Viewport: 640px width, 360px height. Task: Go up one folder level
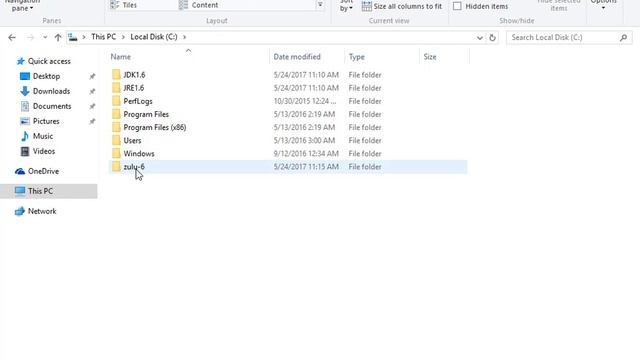[x=58, y=38]
